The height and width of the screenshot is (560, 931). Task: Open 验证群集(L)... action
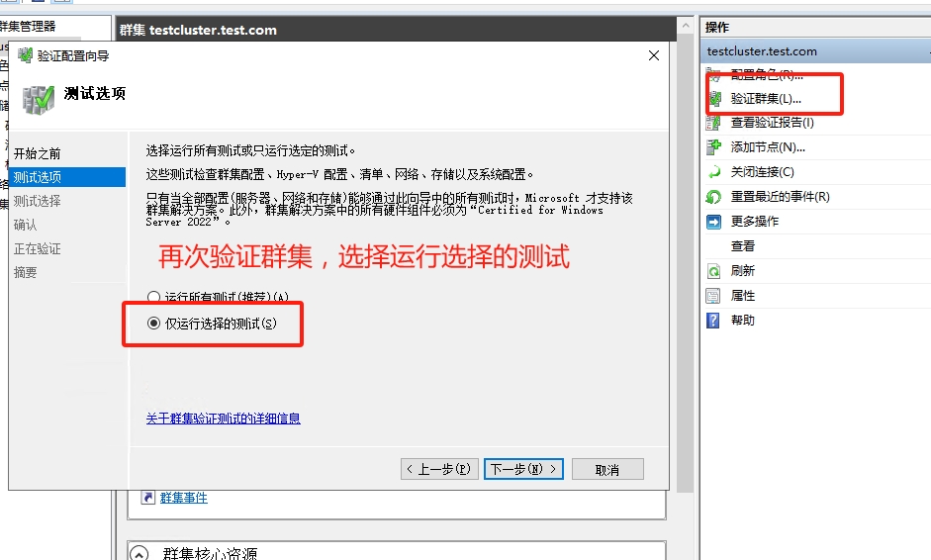766,99
